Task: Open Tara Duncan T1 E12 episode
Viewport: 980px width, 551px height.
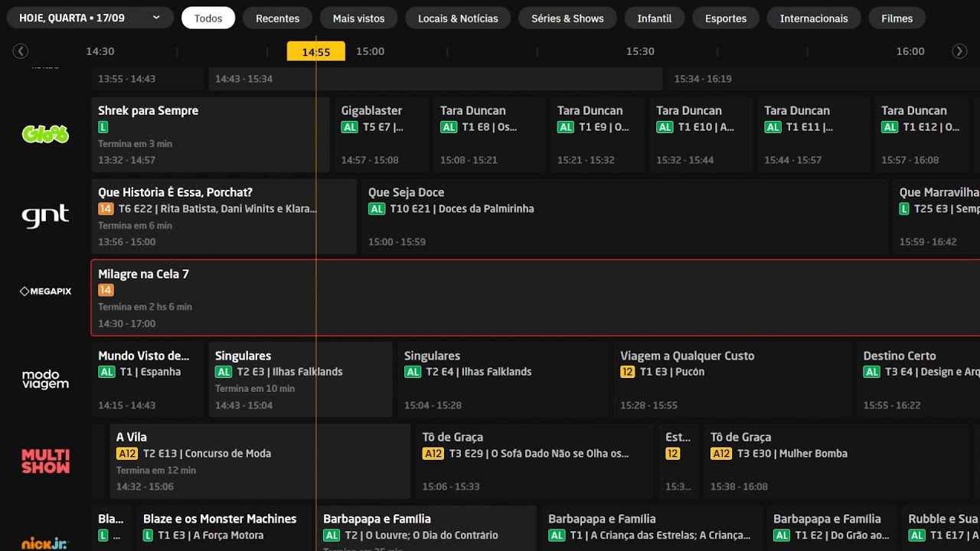Action: click(x=922, y=135)
